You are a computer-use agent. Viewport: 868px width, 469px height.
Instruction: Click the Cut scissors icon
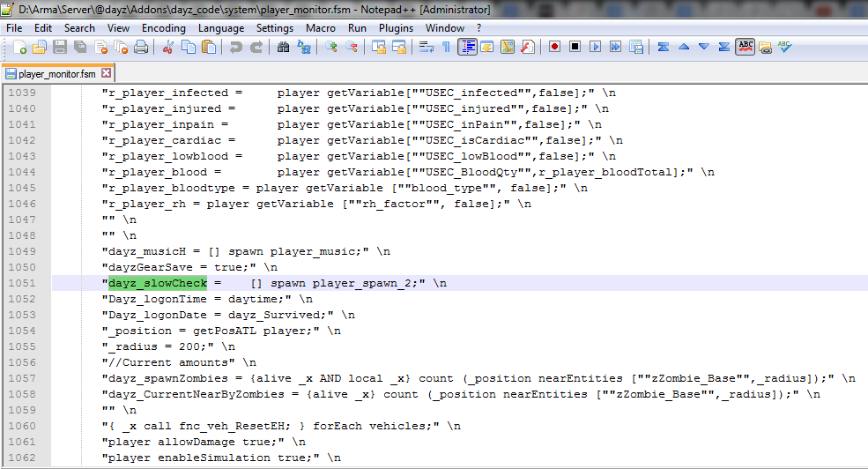(168, 48)
